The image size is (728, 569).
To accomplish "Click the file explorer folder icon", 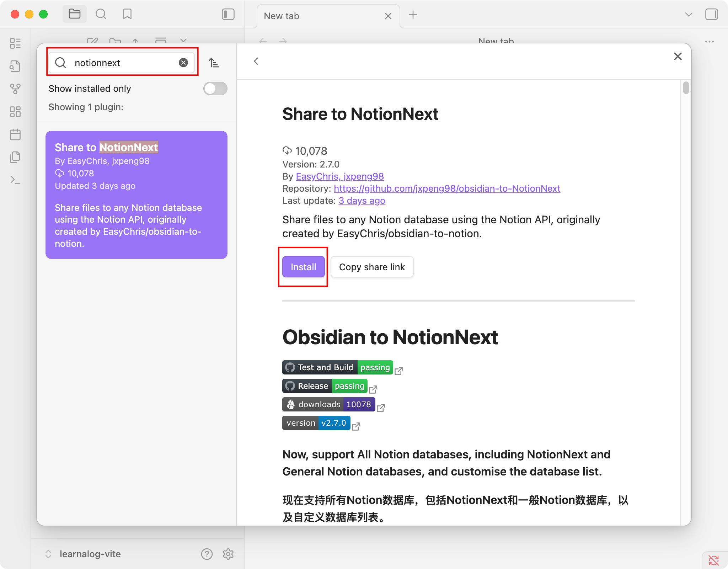I will click(x=74, y=14).
